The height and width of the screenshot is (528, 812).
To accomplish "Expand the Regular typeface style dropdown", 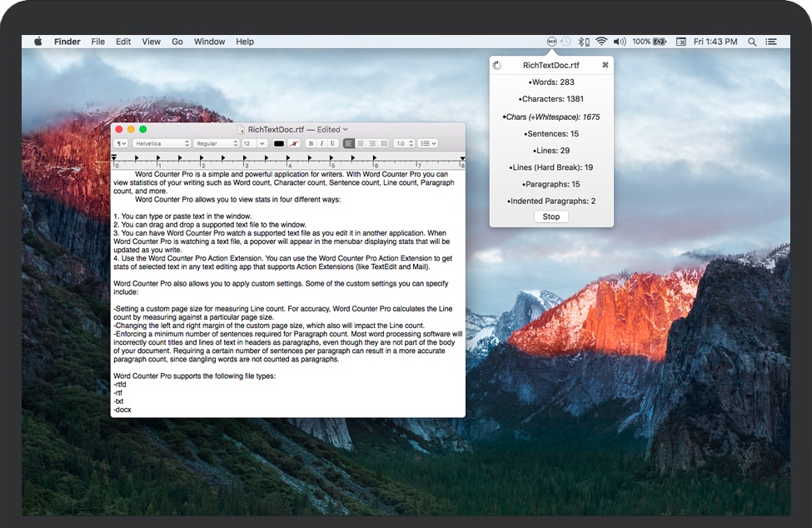I will point(216,143).
